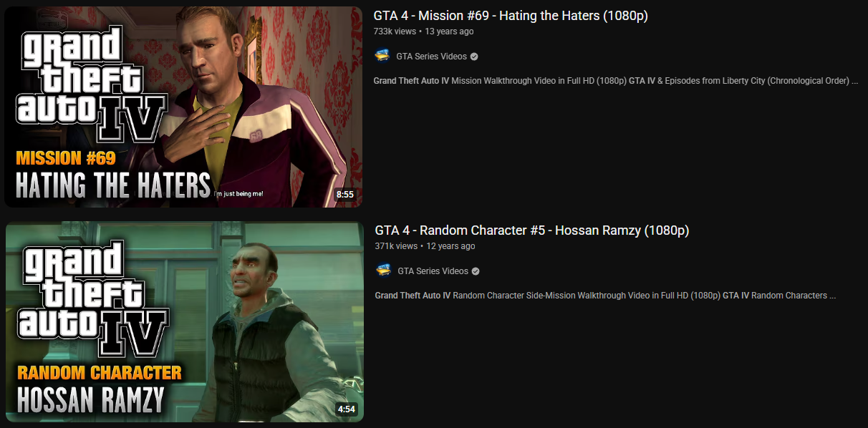Click the orange MISSION #69 label on the thumbnail

(65, 158)
